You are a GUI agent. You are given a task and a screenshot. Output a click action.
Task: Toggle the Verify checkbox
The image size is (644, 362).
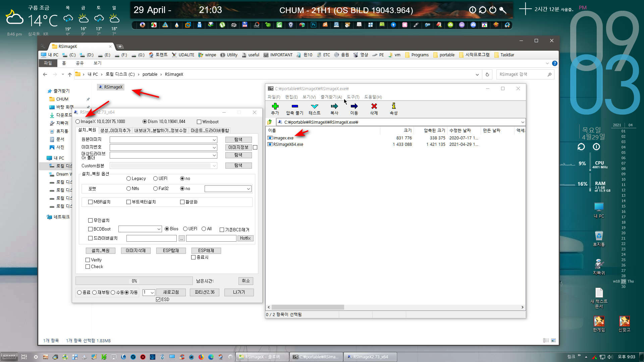pyautogui.click(x=88, y=260)
